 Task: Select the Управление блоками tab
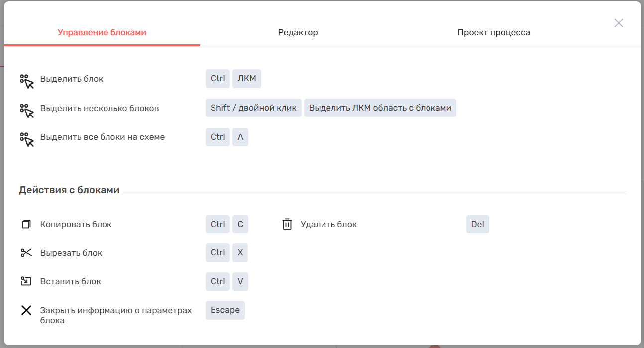(x=102, y=32)
